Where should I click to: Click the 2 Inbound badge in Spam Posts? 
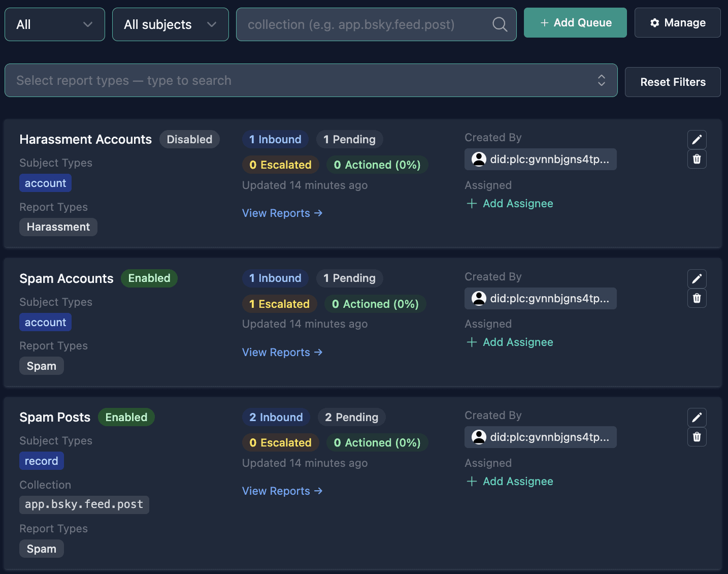276,418
